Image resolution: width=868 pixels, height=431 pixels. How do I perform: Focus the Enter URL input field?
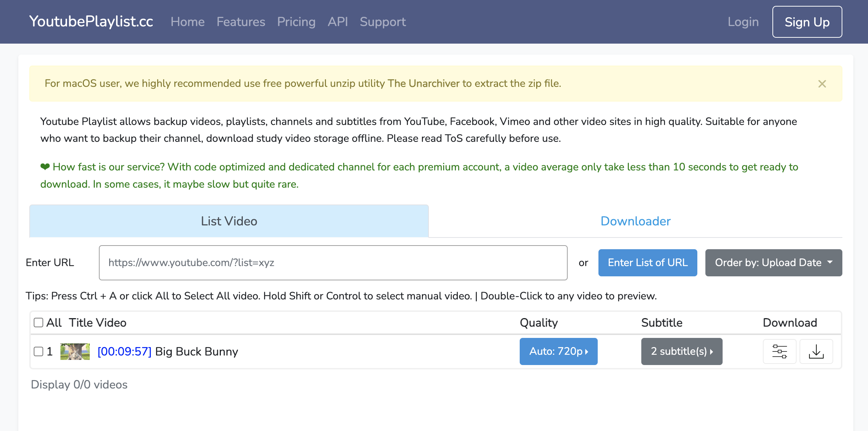point(333,263)
